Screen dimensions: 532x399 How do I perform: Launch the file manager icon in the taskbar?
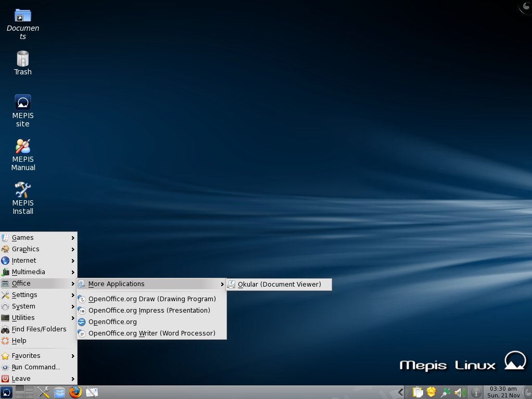click(x=59, y=393)
